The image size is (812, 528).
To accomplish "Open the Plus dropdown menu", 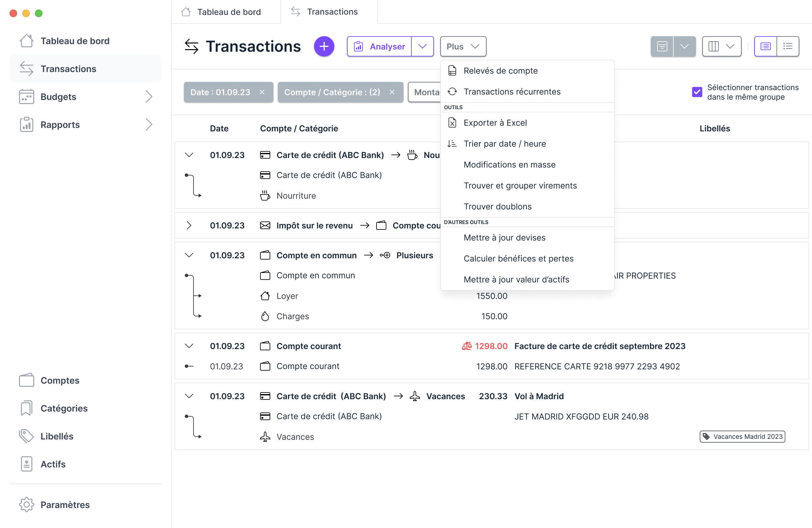I will coord(463,46).
